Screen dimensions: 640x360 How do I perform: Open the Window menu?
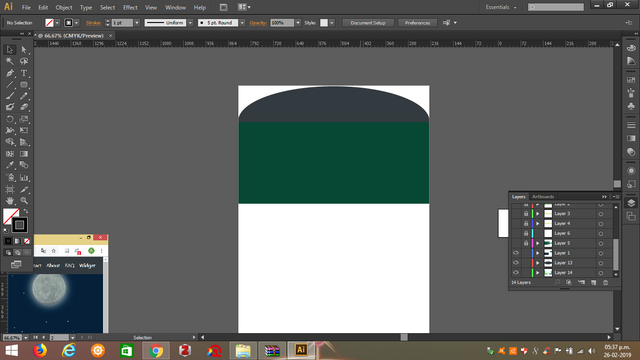click(176, 7)
